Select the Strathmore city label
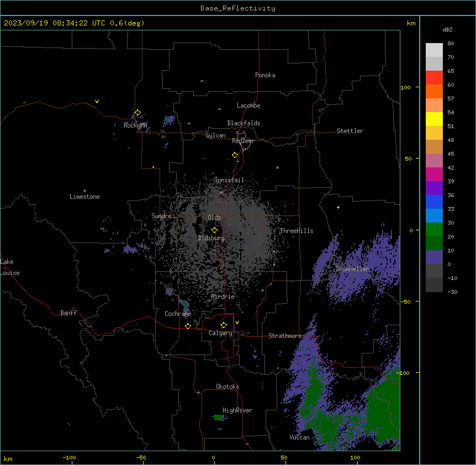Screen dimensions: 476x465 (285, 336)
